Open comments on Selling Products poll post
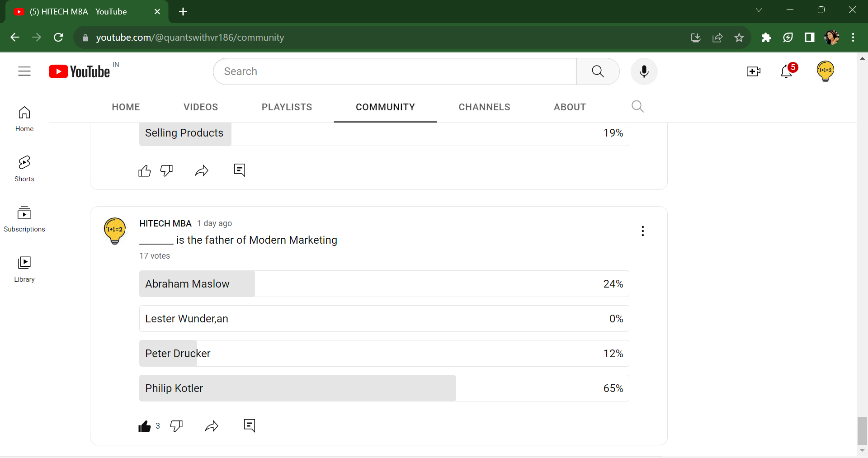The width and height of the screenshot is (868, 458). point(240,170)
